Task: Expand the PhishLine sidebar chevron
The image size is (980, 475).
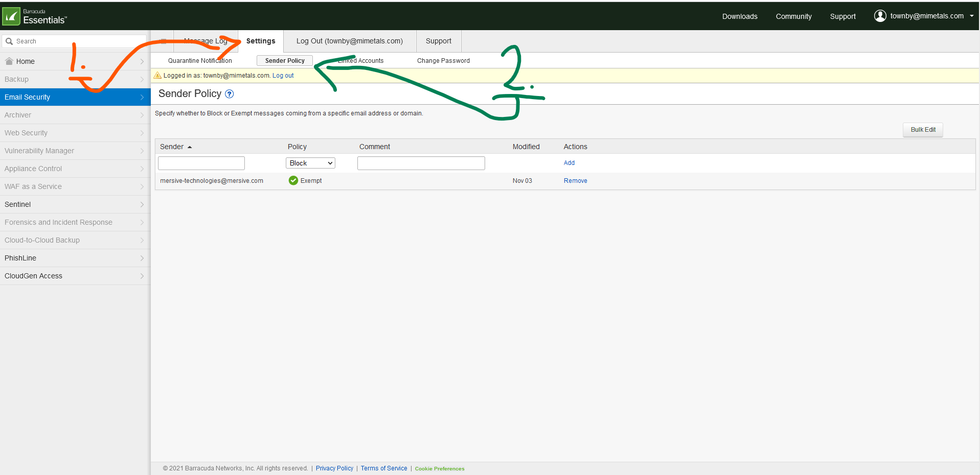Action: click(x=142, y=258)
